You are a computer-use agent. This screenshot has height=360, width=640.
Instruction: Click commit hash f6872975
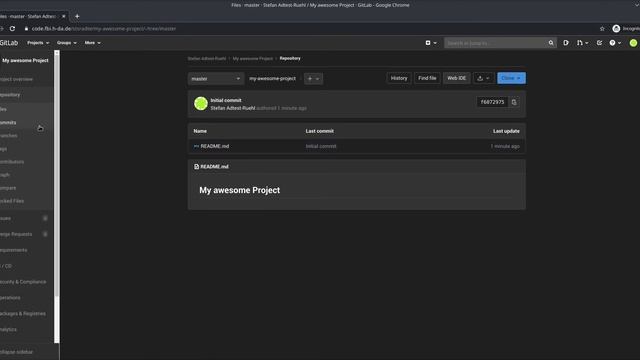(x=492, y=102)
